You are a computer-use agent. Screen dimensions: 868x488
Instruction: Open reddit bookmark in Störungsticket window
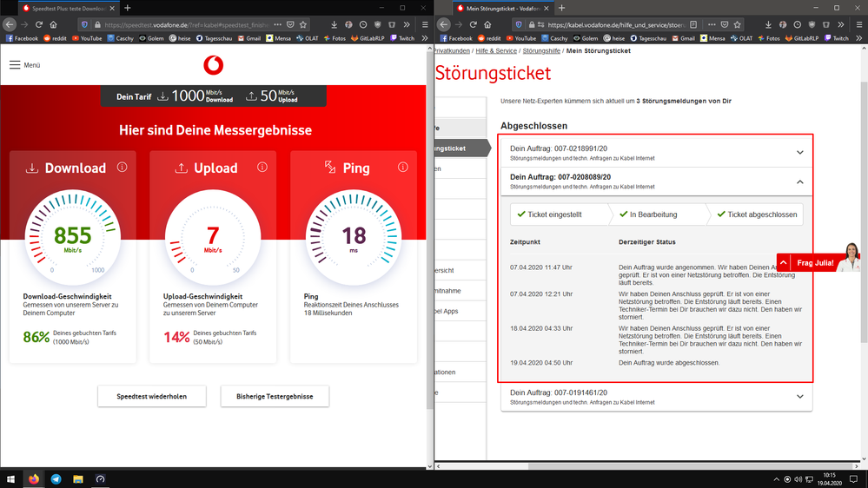[x=489, y=38]
